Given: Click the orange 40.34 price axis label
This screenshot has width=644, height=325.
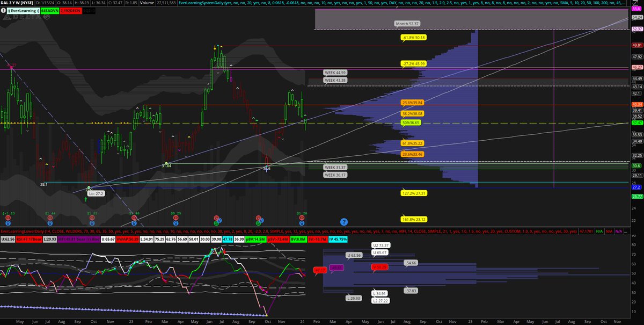Looking at the screenshot, I should coord(638,104).
